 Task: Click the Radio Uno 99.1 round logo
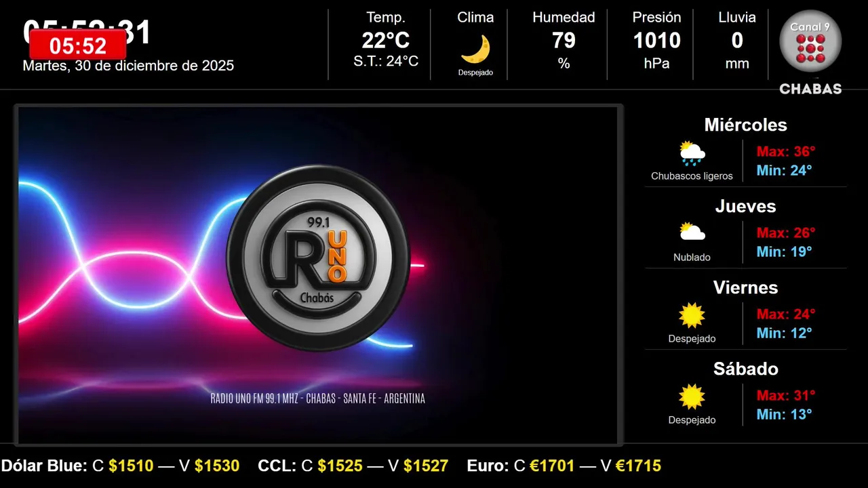coord(318,258)
